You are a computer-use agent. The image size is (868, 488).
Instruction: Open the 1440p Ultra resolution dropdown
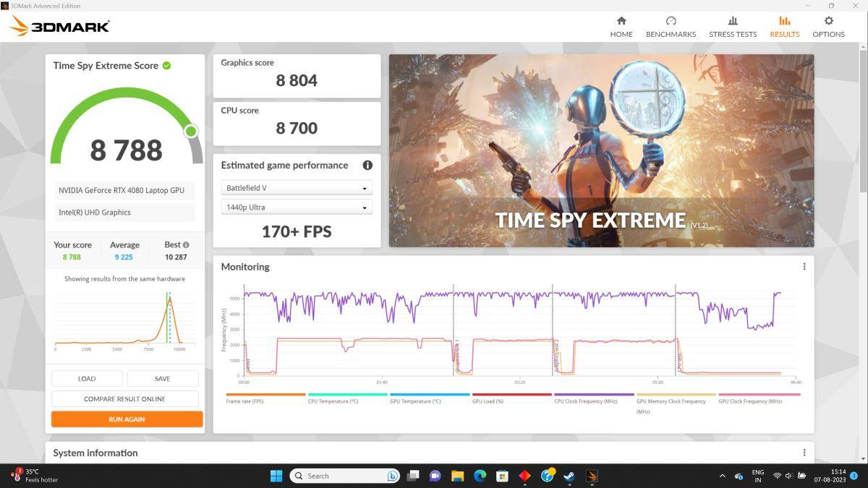(297, 207)
